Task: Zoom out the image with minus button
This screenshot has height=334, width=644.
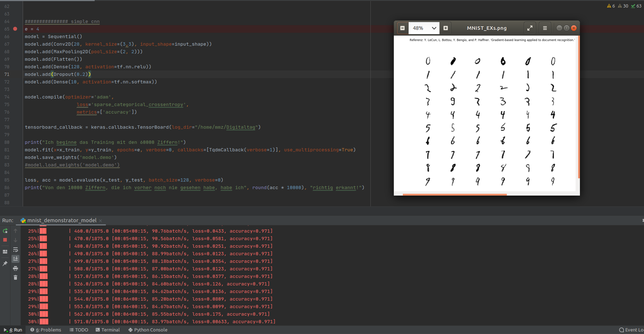Action: pos(402,28)
